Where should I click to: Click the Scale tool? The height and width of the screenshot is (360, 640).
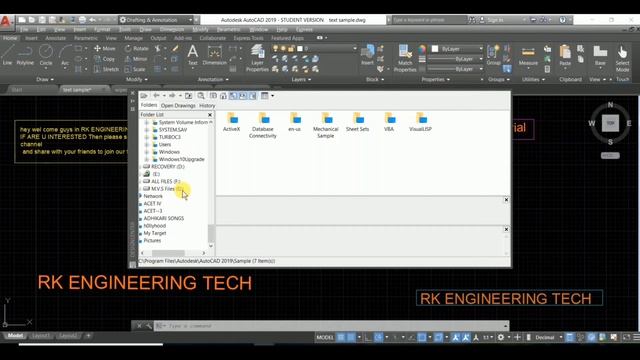135,69
